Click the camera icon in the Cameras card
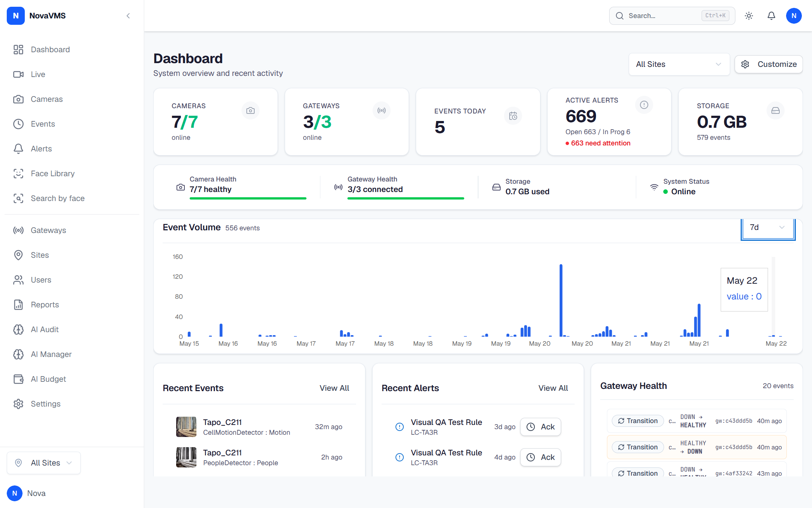 251,110
